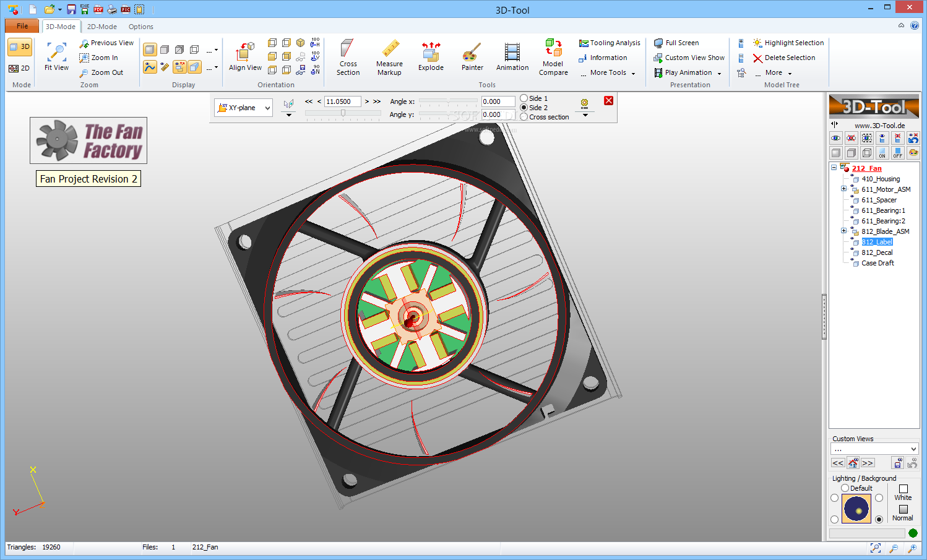The height and width of the screenshot is (560, 927).
Task: Select the bottom-right lighting radio button
Action: pos(879,519)
